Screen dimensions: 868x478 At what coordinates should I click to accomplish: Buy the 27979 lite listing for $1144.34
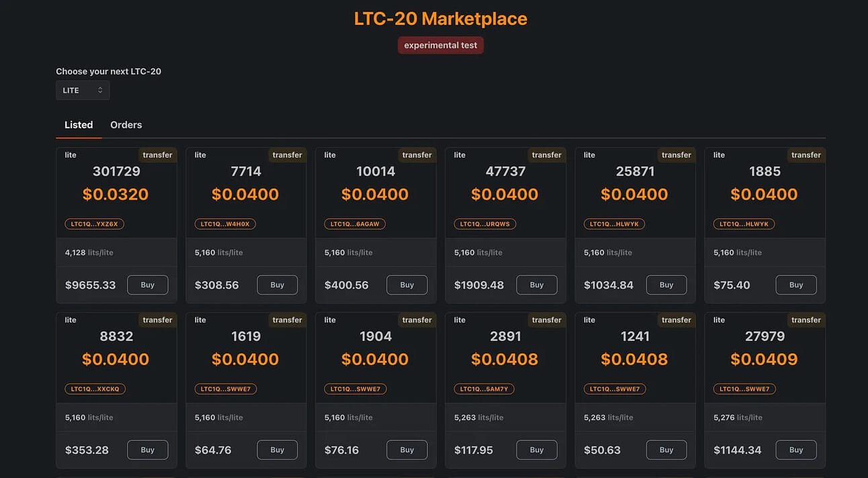(796, 450)
